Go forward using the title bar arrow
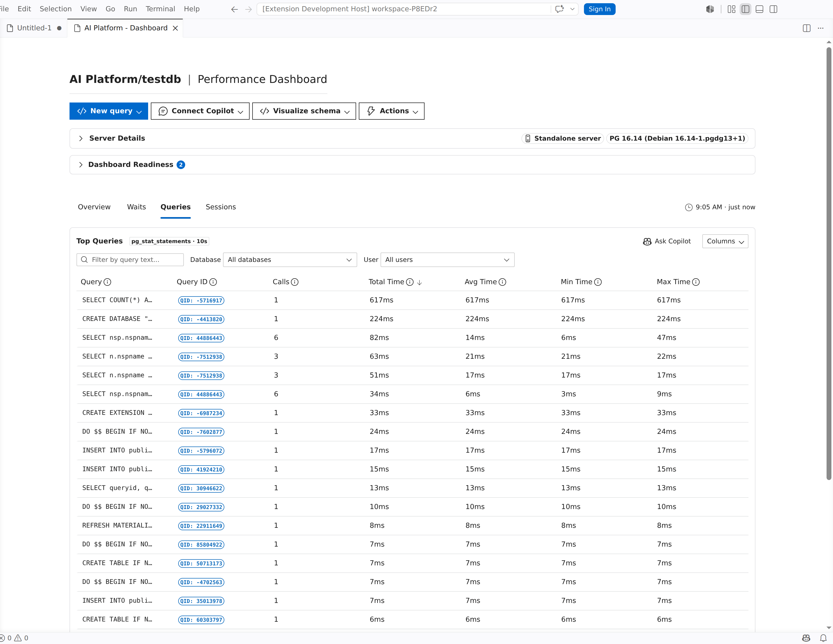Image resolution: width=833 pixels, height=644 pixels. tap(248, 9)
